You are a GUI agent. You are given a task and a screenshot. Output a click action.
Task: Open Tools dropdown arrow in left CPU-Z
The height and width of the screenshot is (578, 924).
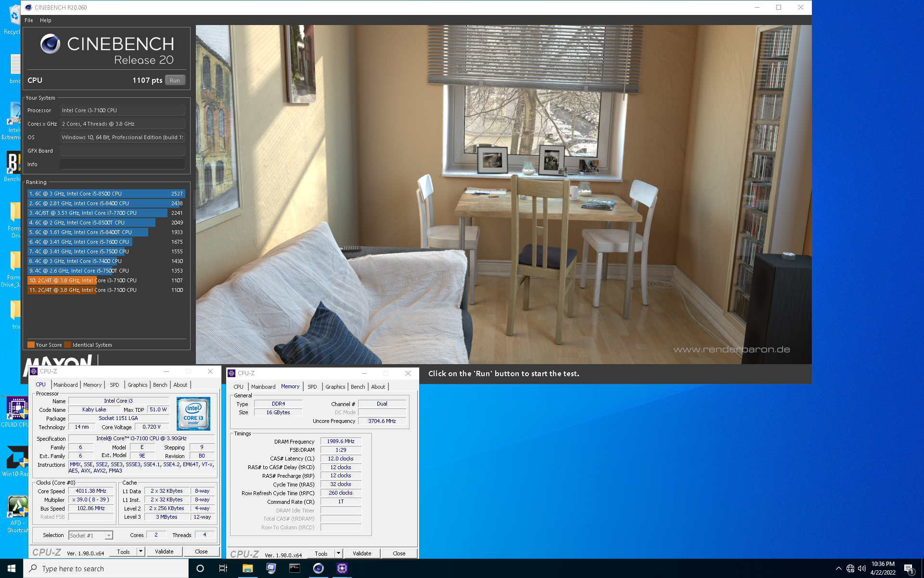click(x=141, y=552)
